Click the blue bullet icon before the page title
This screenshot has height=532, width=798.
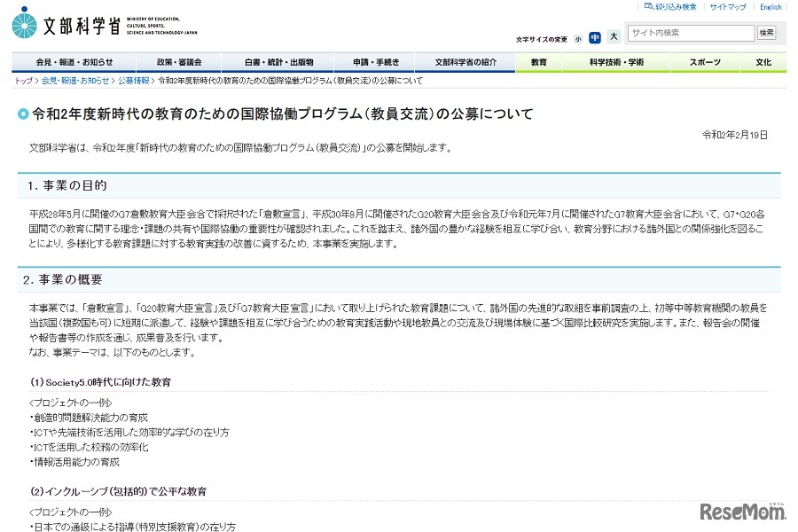(x=22, y=113)
